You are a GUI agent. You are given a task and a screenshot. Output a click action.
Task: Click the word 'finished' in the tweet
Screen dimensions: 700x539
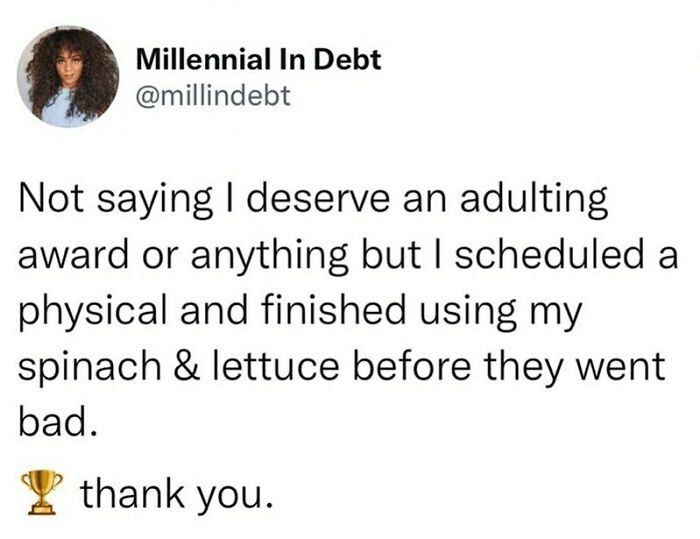coord(333,310)
